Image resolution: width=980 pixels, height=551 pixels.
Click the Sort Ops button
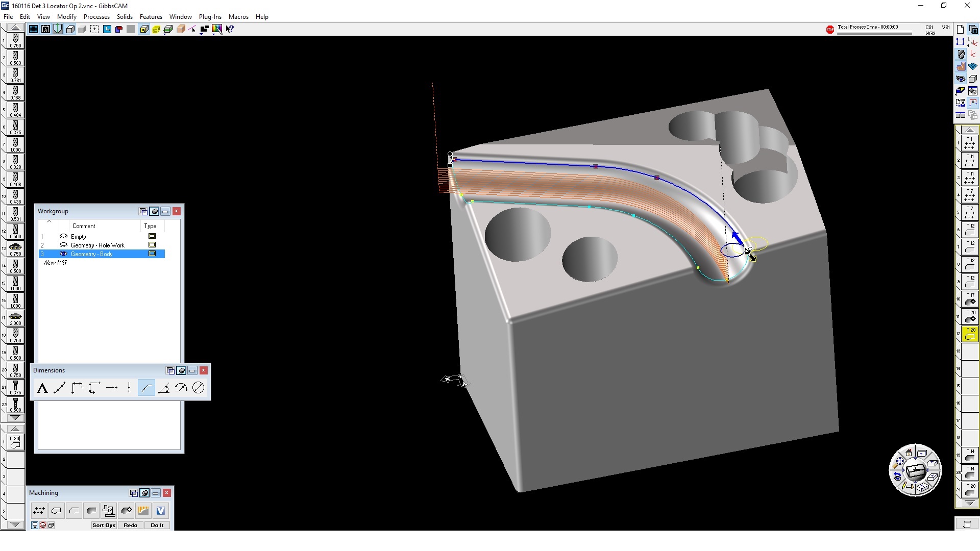104,525
